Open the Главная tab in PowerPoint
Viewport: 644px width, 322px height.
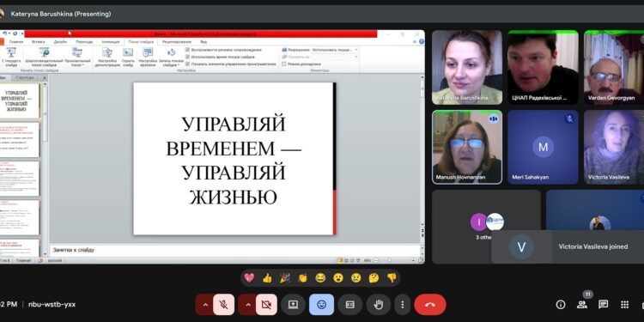[x=16, y=42]
